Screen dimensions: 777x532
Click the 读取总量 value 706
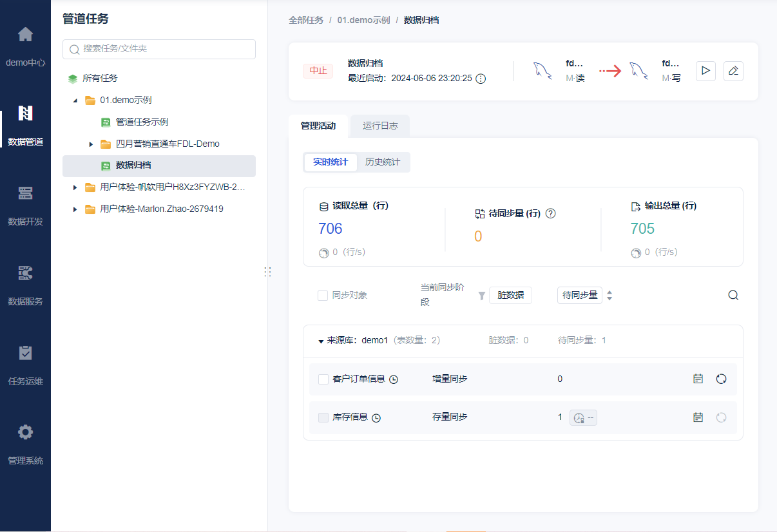pyautogui.click(x=331, y=229)
